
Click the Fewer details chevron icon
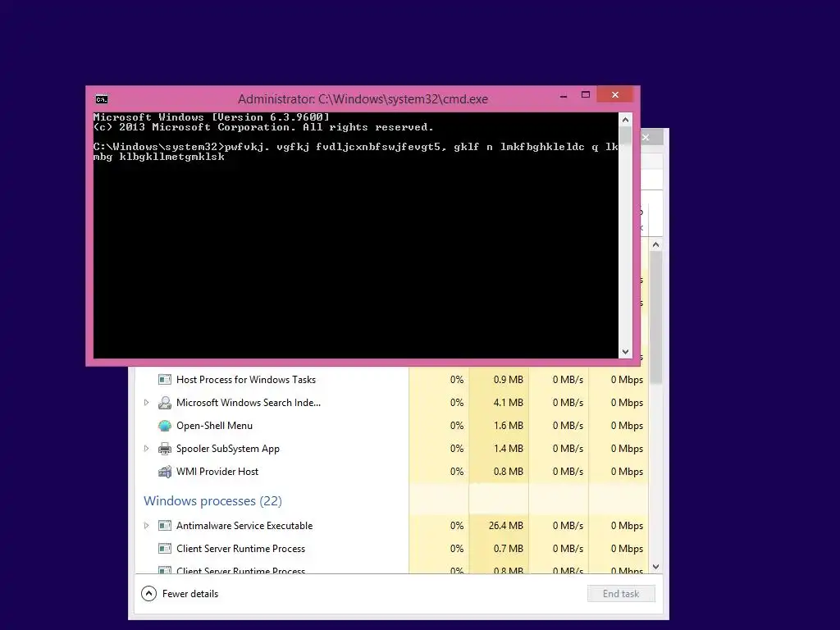tap(148, 594)
